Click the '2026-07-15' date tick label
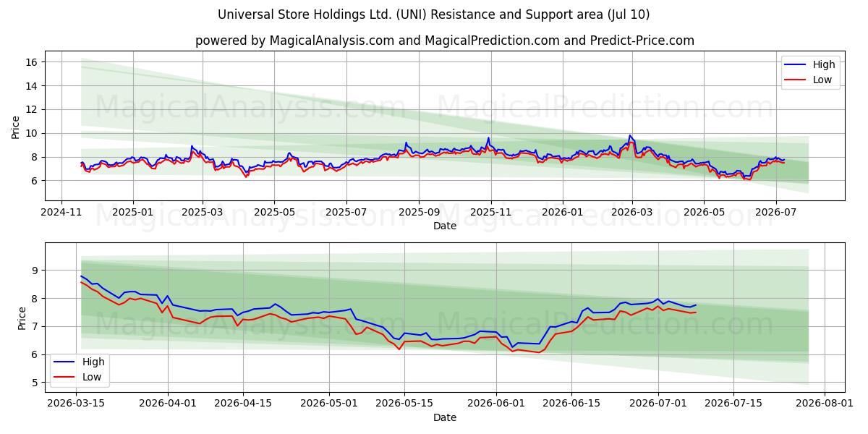 (x=733, y=404)
